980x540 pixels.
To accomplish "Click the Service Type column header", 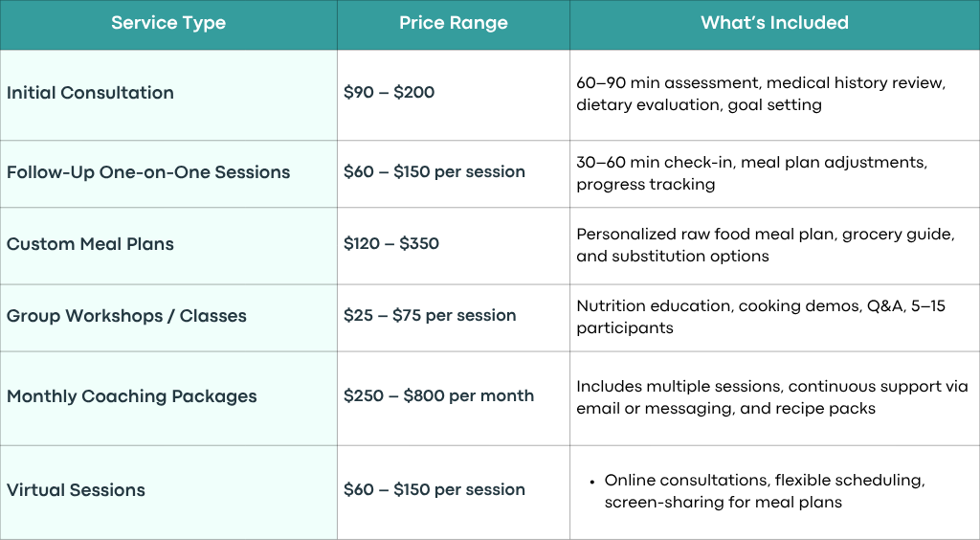I will pos(168,23).
